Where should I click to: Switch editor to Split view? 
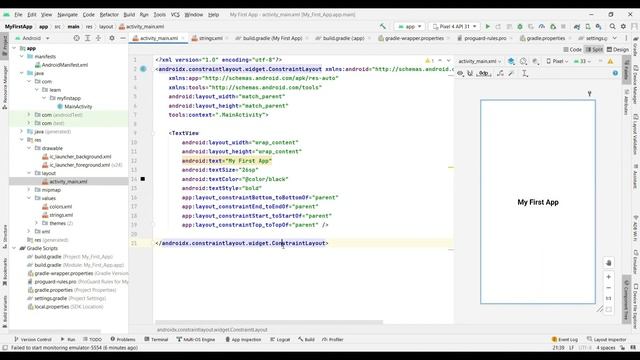tap(594, 49)
